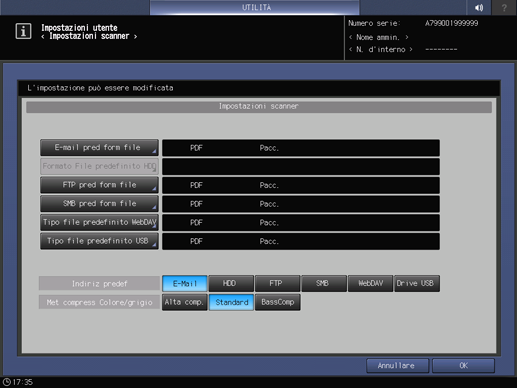Click the USB row PDF value
Viewport: 517px width, 388px height.
click(196, 241)
